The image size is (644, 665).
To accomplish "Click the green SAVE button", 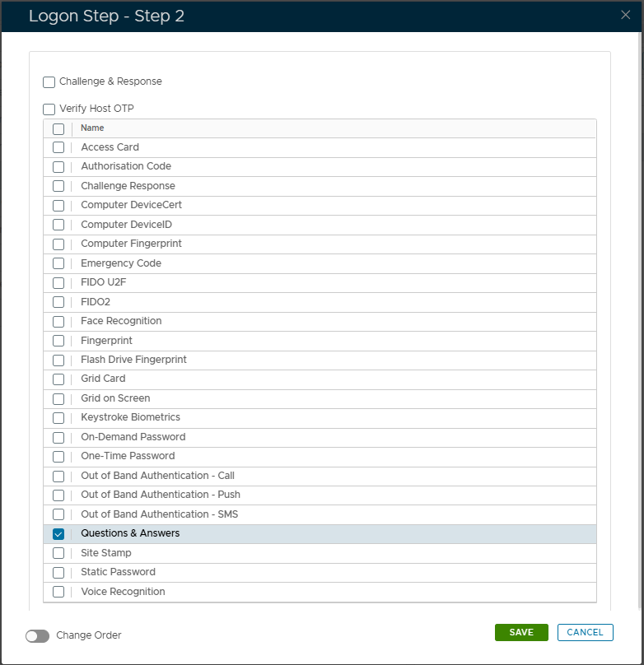I will tap(521, 632).
